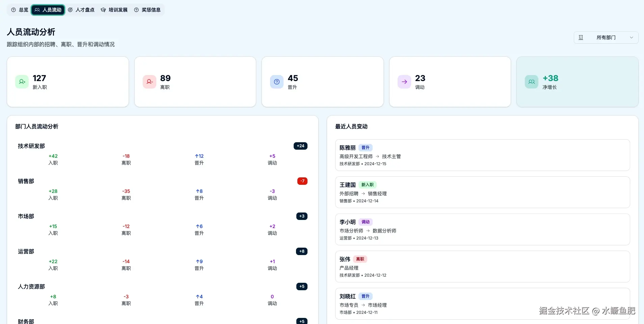Image resolution: width=644 pixels, height=324 pixels.
Task: Click the circular icon on the 晋升 stat card
Action: pyautogui.click(x=276, y=81)
